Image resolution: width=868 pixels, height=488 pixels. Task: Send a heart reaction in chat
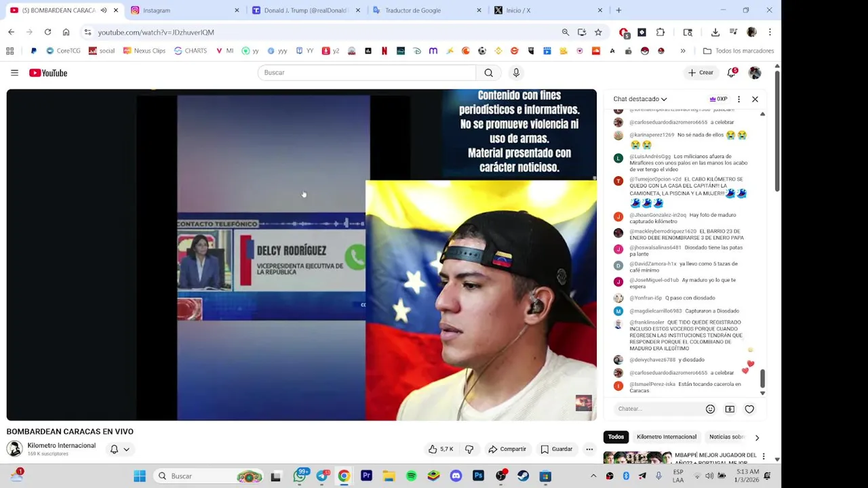[749, 409]
